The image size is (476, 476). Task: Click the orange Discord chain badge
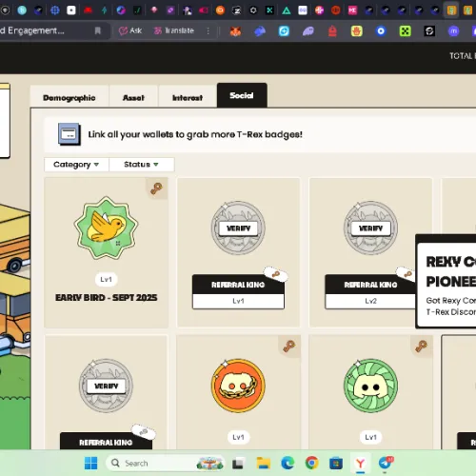point(238,386)
